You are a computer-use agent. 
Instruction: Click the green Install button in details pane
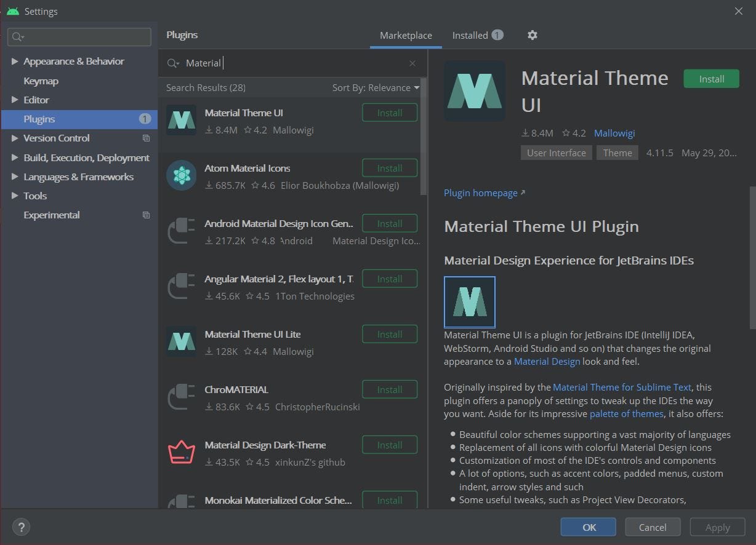coord(711,79)
